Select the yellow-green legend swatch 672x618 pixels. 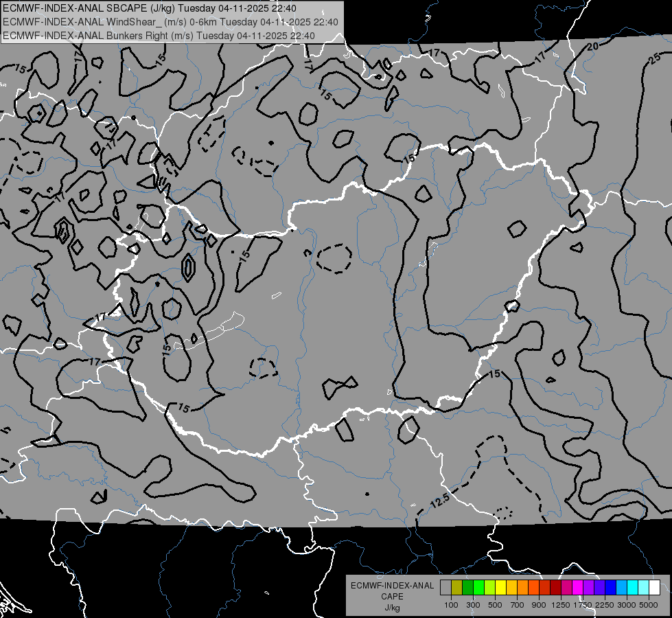click(x=490, y=587)
